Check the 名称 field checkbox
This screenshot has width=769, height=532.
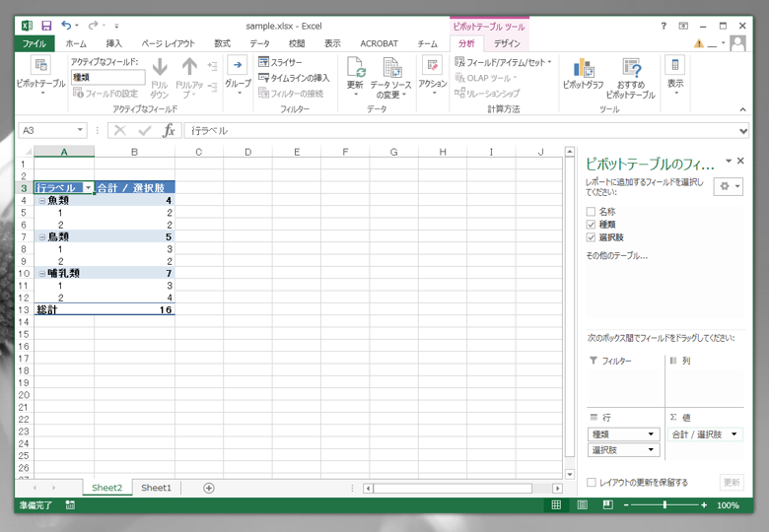pyautogui.click(x=591, y=212)
